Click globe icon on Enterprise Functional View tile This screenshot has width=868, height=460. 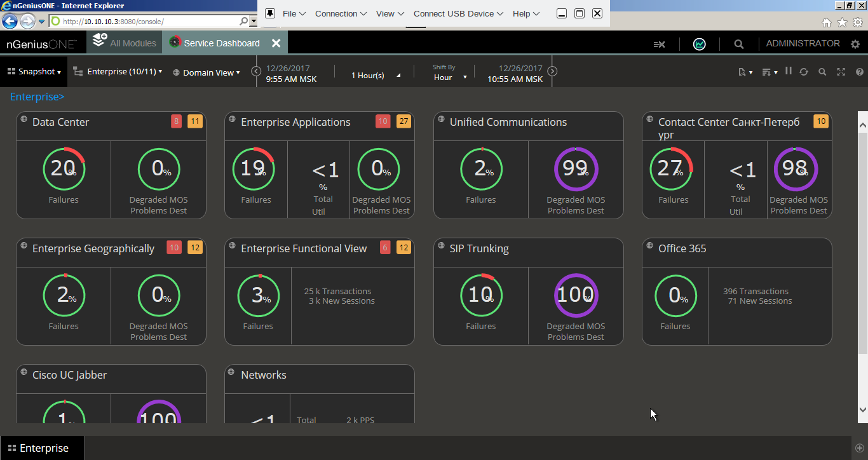232,245
